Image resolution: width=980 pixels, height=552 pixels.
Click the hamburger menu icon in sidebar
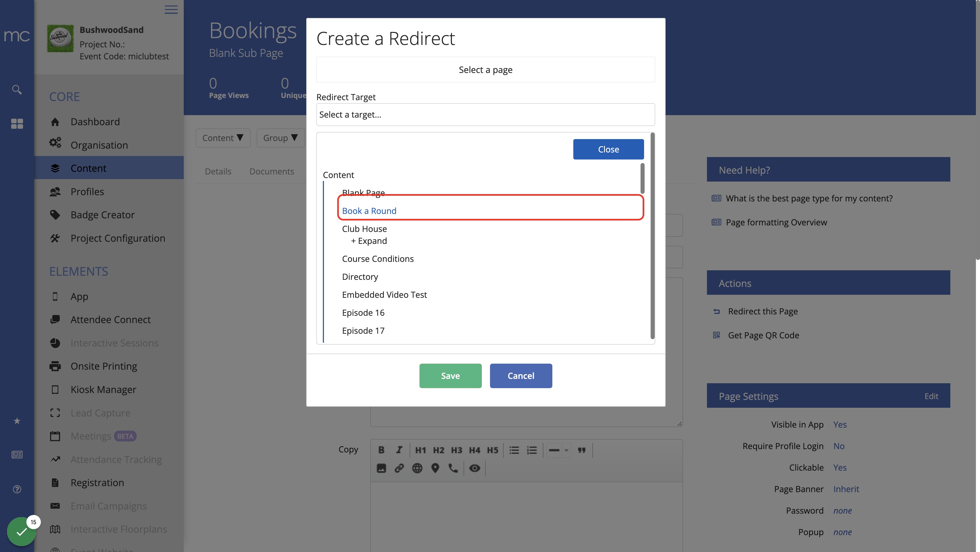[x=171, y=10]
